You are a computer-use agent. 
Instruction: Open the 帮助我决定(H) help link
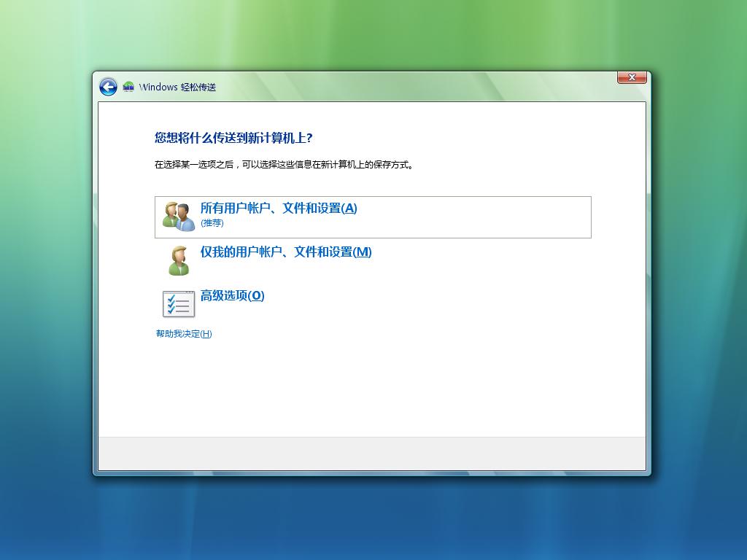tap(184, 334)
